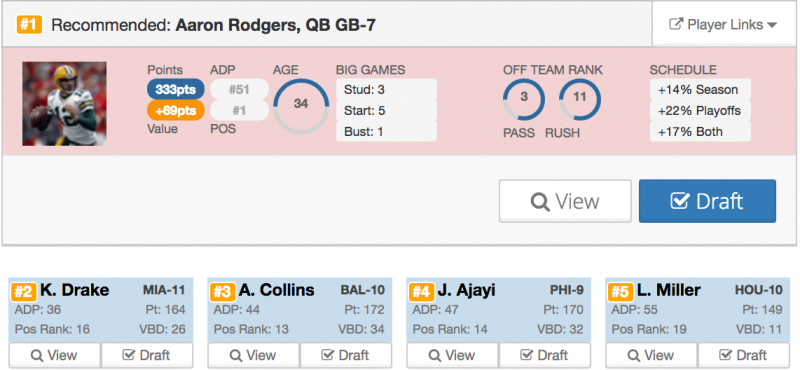Click the #51 ADP pill
800x370 pixels.
[x=239, y=89]
